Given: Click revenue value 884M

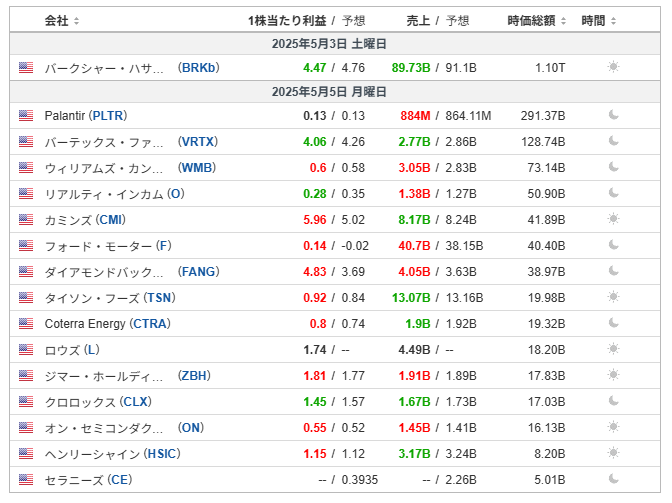Looking at the screenshot, I should [x=415, y=116].
